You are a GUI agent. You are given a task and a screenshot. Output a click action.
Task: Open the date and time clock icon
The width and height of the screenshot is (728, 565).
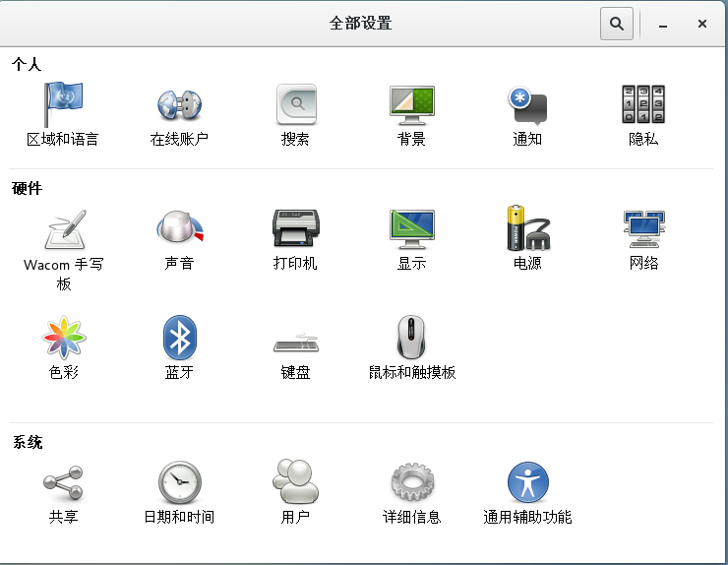click(x=180, y=482)
